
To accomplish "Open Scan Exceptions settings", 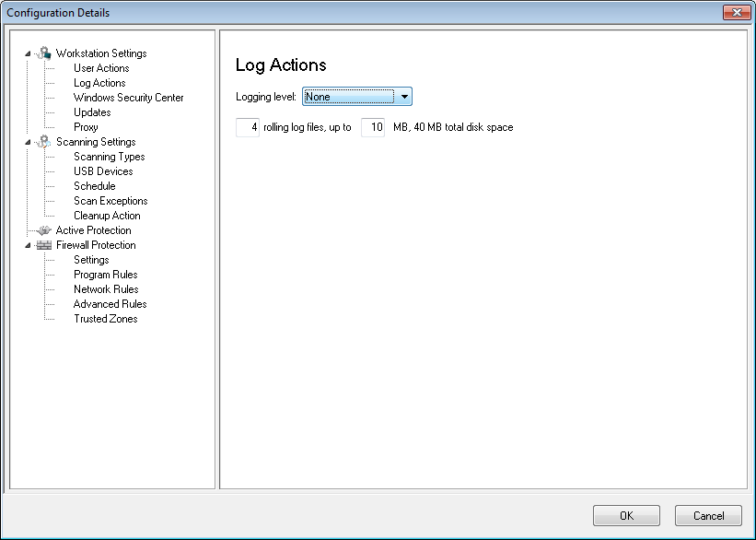I will (110, 201).
